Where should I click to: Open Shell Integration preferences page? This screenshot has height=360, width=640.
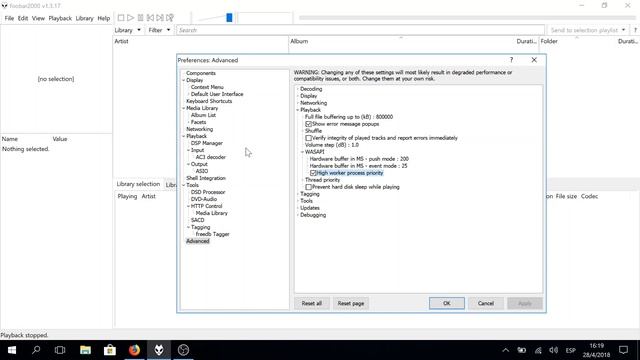(x=206, y=178)
